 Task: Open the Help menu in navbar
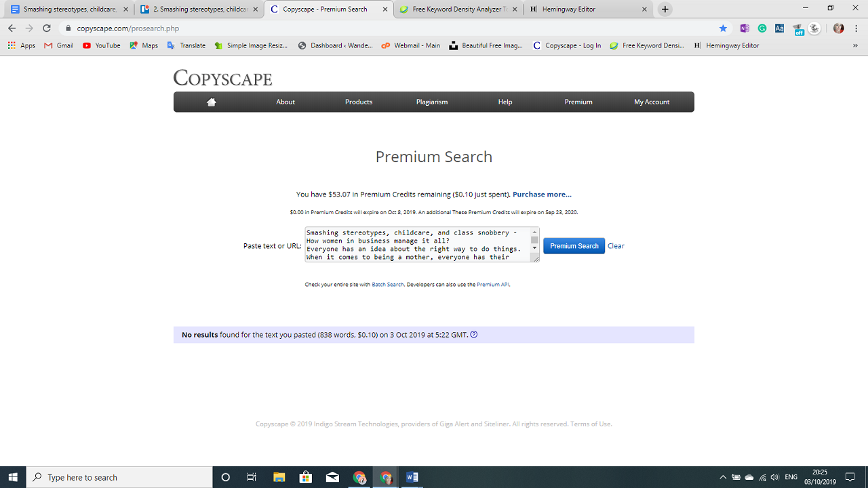(505, 102)
